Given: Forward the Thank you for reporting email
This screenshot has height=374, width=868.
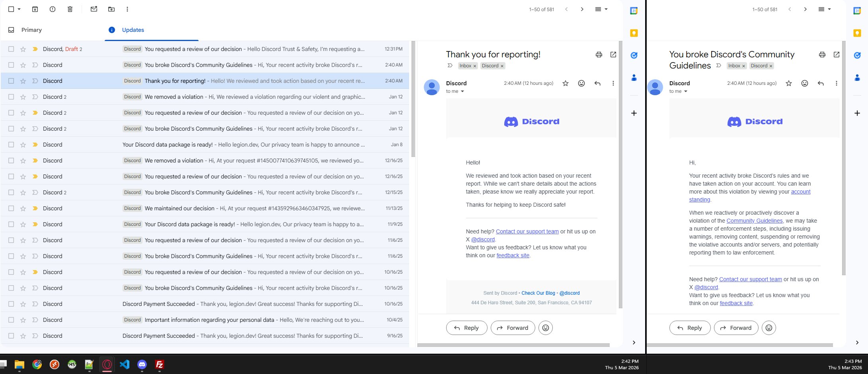Looking at the screenshot, I should click(513, 328).
